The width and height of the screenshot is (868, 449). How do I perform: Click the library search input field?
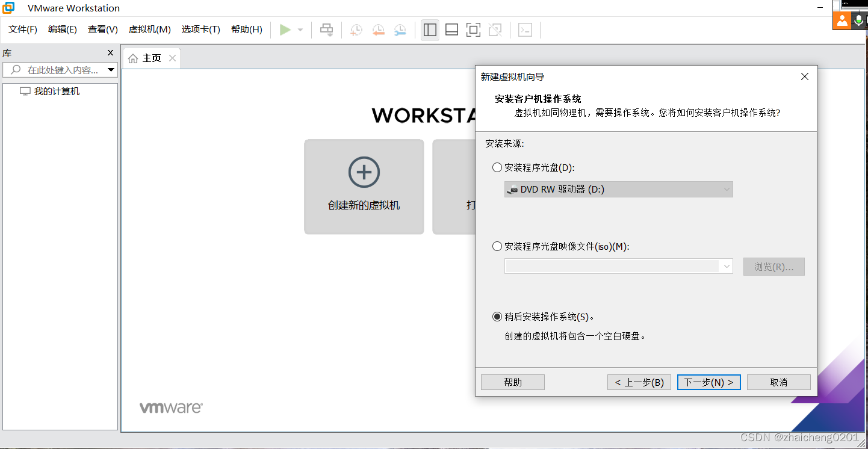click(x=60, y=70)
